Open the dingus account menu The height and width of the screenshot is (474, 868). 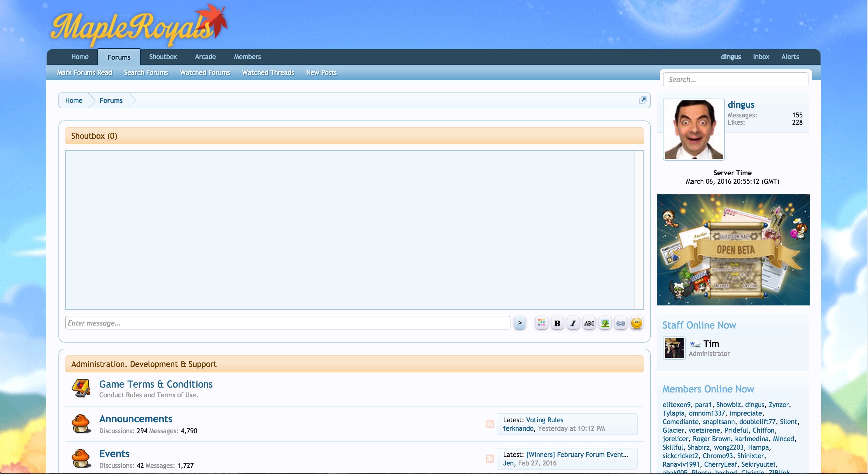(730, 57)
